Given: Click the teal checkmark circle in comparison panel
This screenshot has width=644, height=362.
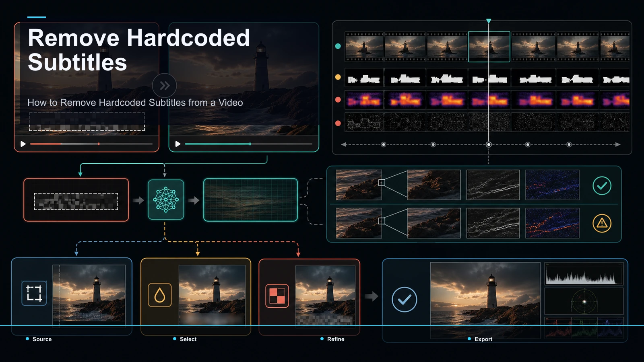Looking at the screenshot, I should tap(602, 185).
